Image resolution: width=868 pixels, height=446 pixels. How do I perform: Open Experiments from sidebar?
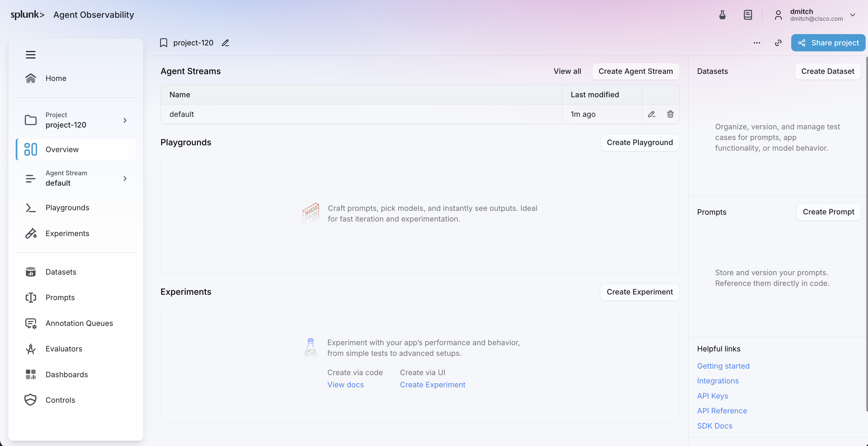coord(76,233)
